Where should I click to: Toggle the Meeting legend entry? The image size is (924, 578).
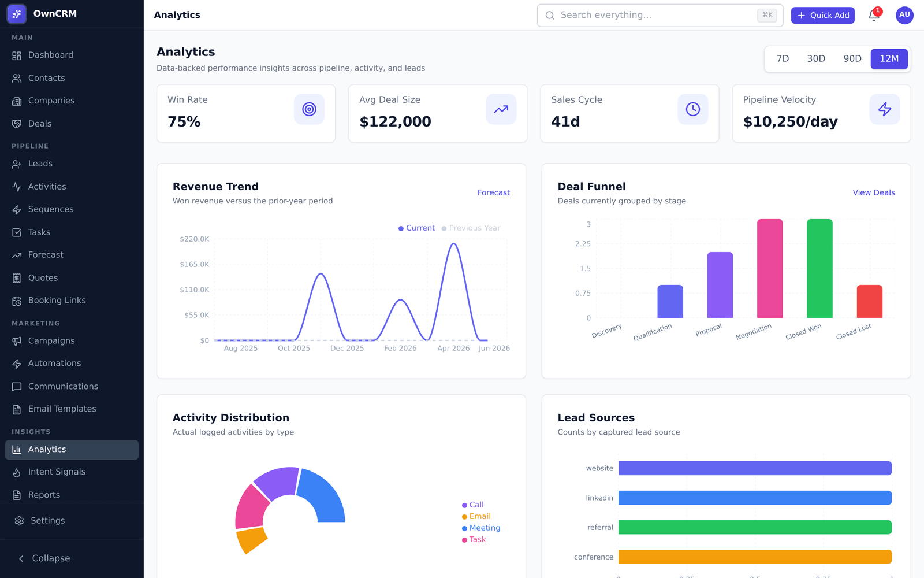click(481, 528)
